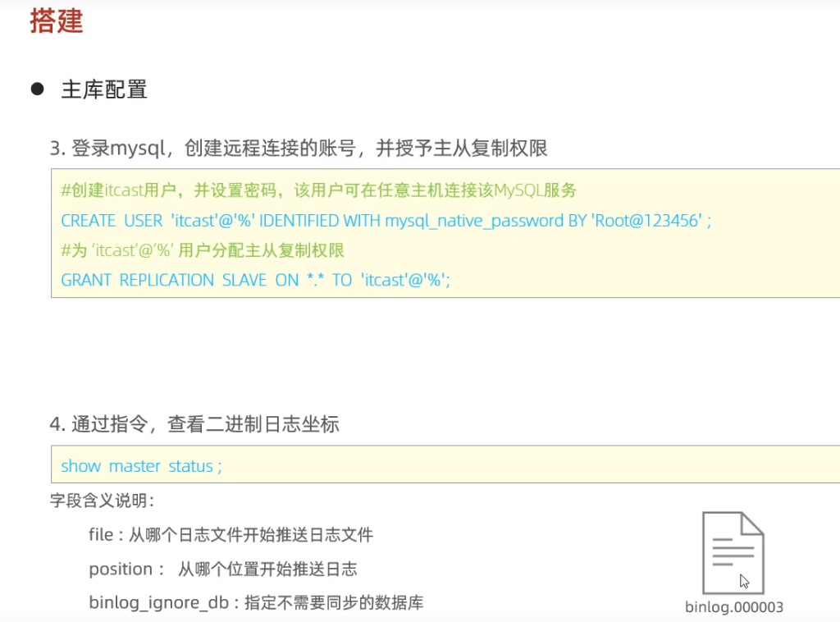Click the binlog.000003 file name label

(734, 607)
